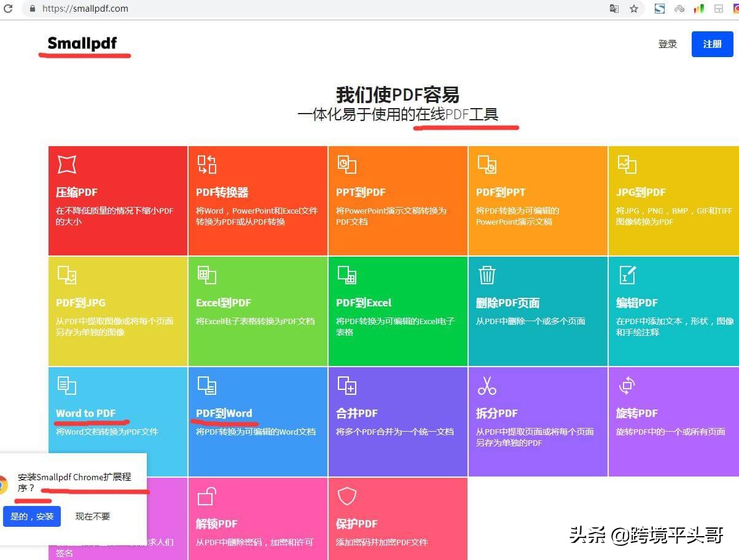The width and height of the screenshot is (739, 560).
Task: Click the 登录 login link
Action: pos(667,44)
